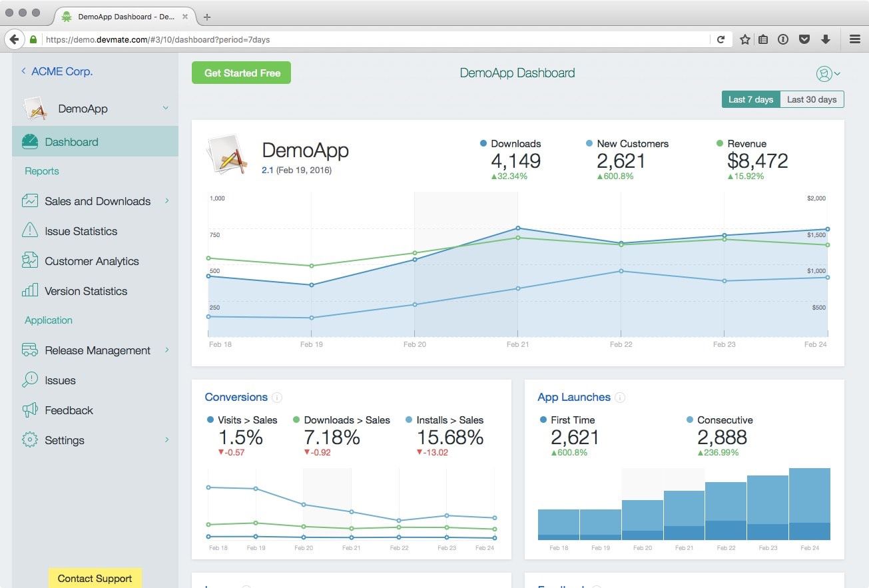This screenshot has width=869, height=588.
Task: Expand the Release Management submenu arrow
Action: tap(166, 350)
